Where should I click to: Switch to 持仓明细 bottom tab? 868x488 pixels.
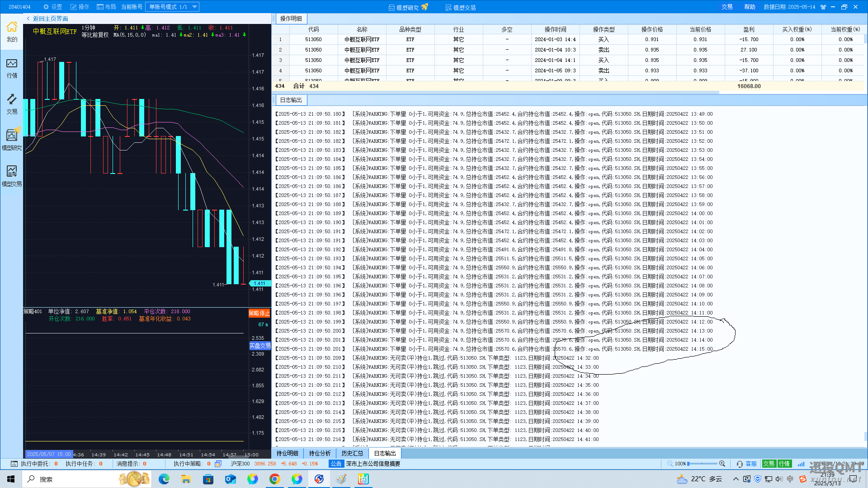[x=288, y=453]
